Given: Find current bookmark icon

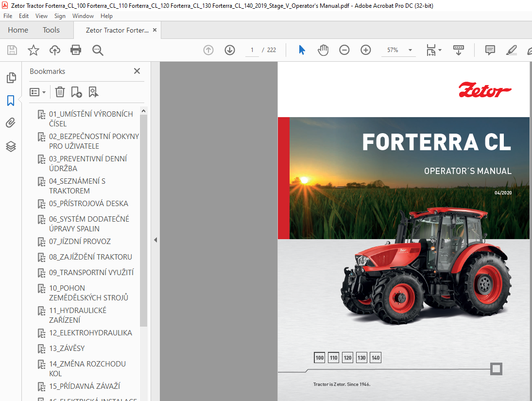Looking at the screenshot, I should 93,92.
